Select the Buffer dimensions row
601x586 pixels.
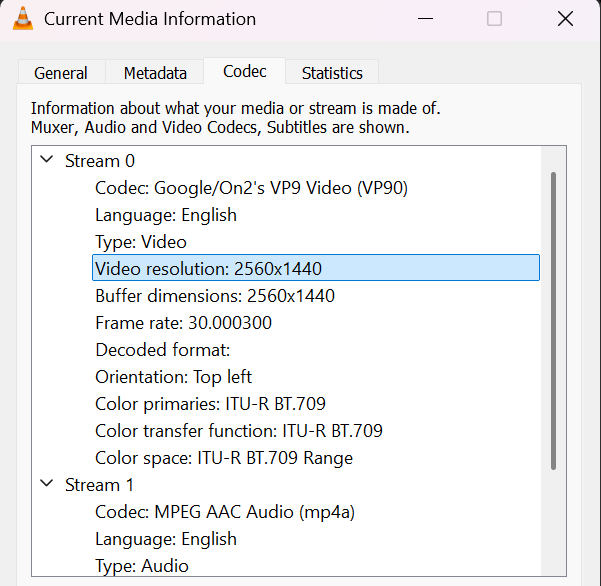(214, 296)
